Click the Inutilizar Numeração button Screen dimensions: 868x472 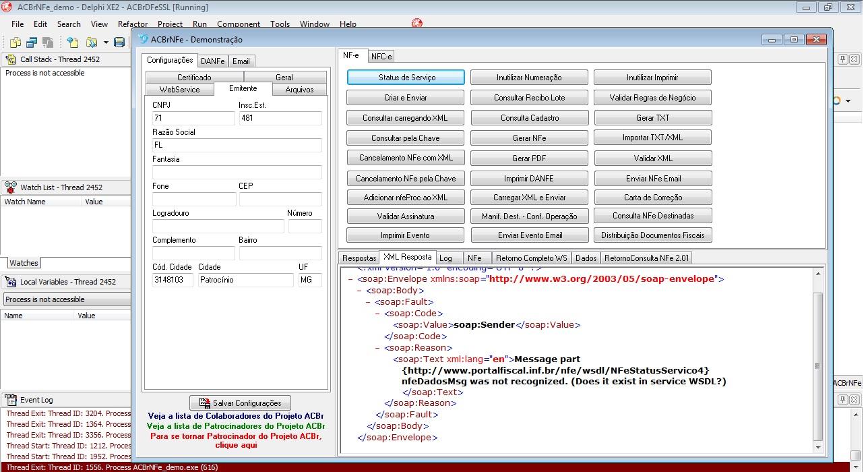click(529, 78)
